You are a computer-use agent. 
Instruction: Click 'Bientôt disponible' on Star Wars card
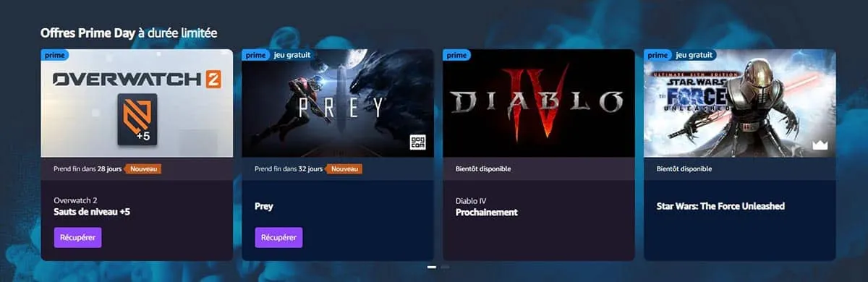click(x=684, y=168)
